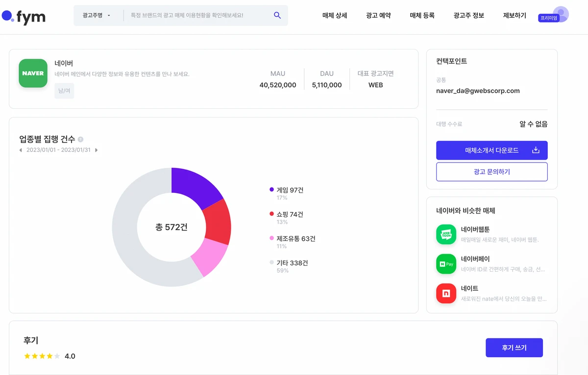Open the 네이버웹툰 media link
Screen dimensions: 588x375
(x=475, y=229)
